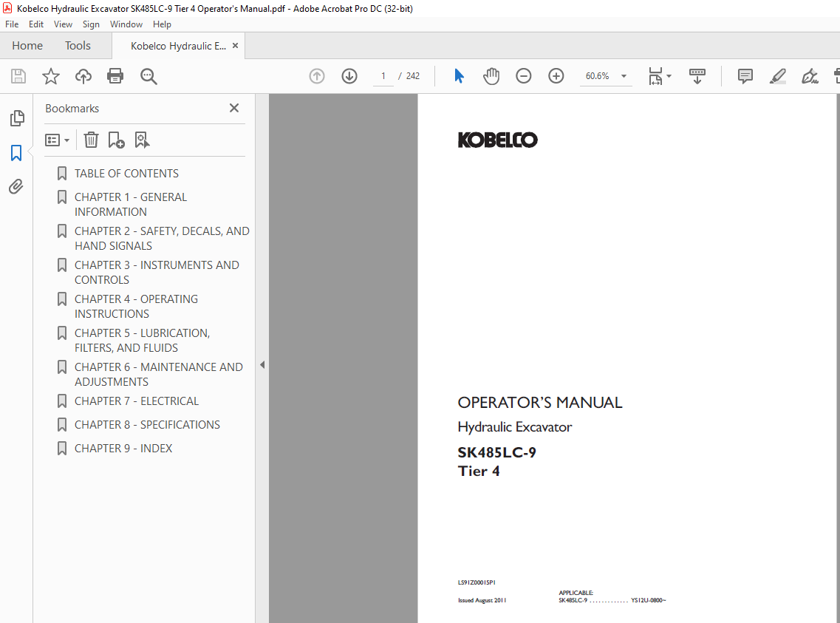Open the Help menu
This screenshot has width=840, height=623.
162,24
